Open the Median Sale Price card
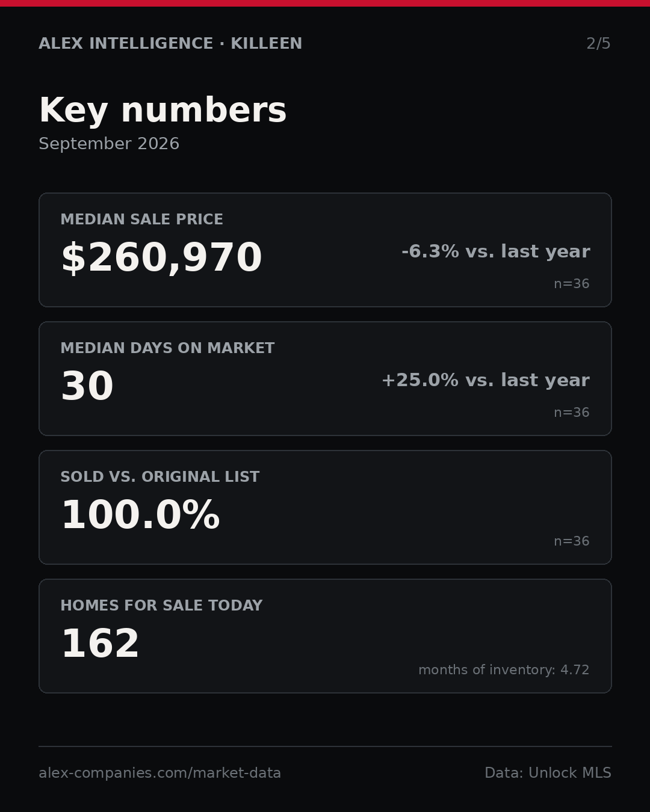The width and height of the screenshot is (650, 812). [x=325, y=250]
